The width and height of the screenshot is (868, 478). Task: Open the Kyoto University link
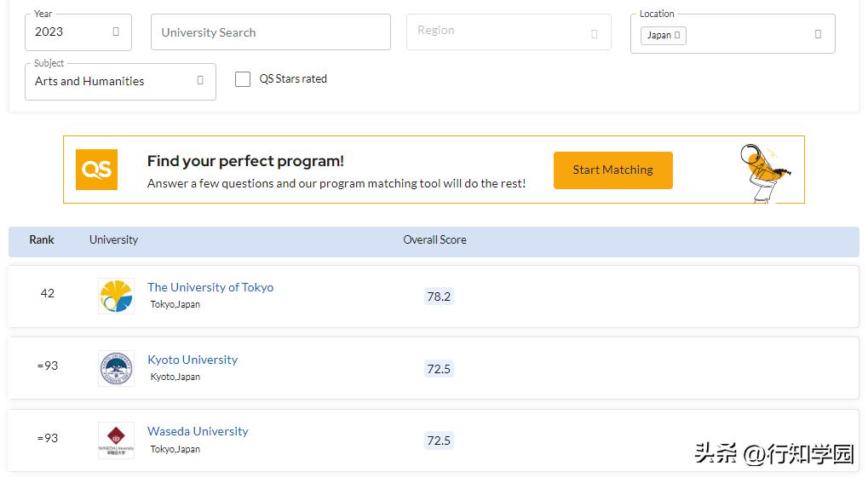tap(193, 360)
